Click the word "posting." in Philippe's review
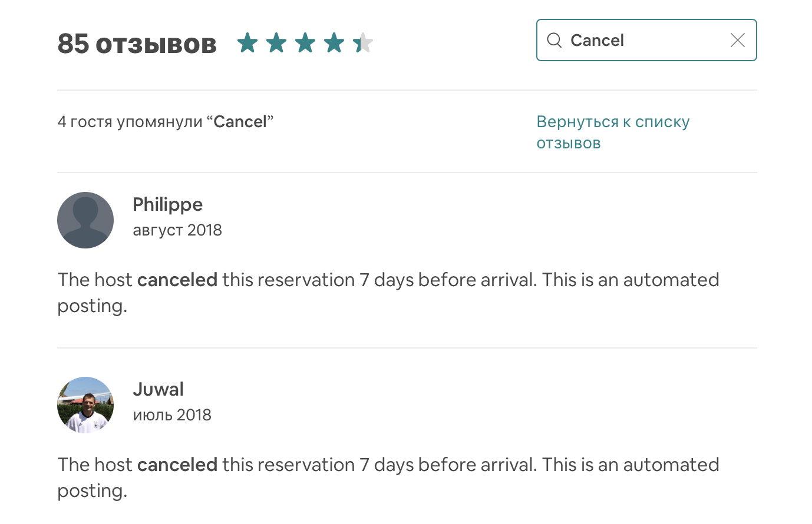812x524 pixels. pyautogui.click(x=92, y=306)
